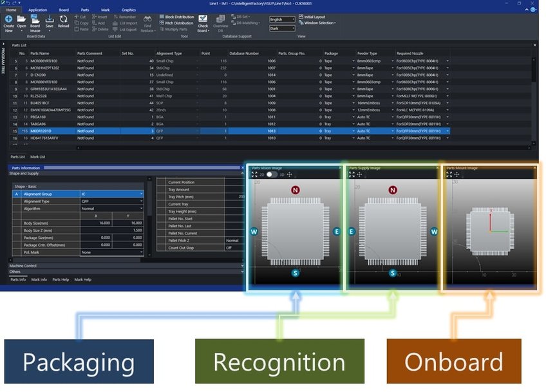Open the DB Matching dropdown

pos(245,23)
